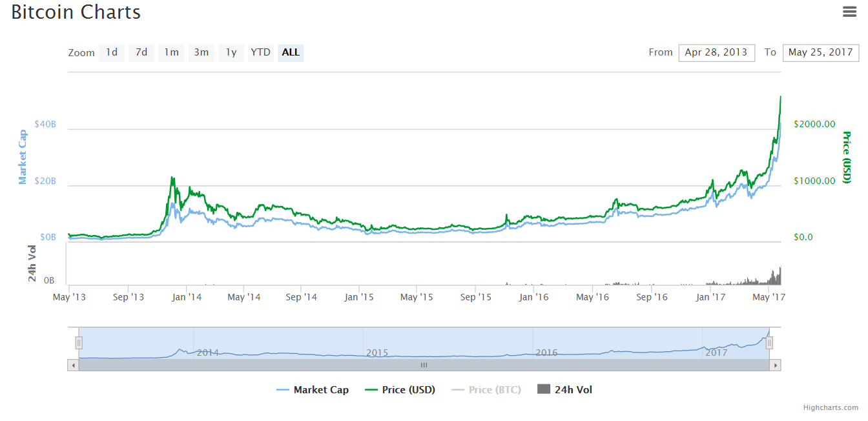Choose the 1y zoom range
The width and height of the screenshot is (868, 421).
231,52
